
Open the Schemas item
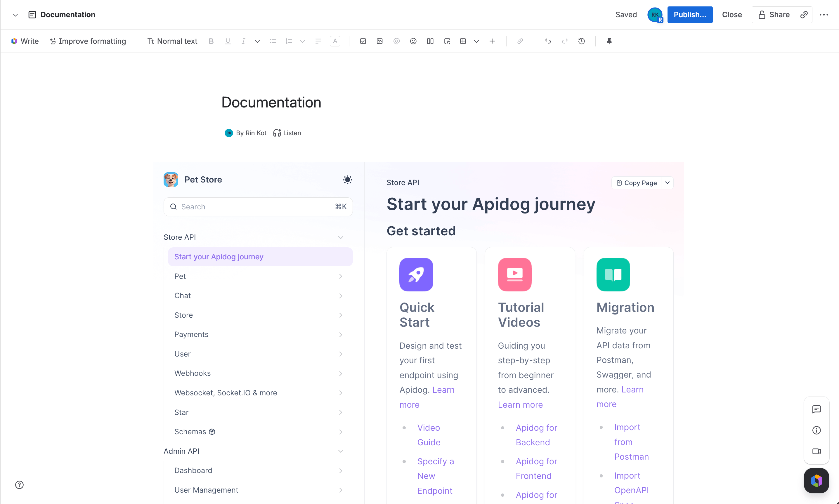pyautogui.click(x=260, y=432)
